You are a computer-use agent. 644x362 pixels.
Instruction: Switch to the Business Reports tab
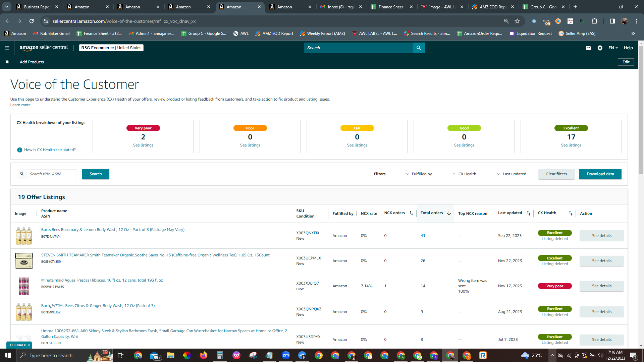pos(37,7)
